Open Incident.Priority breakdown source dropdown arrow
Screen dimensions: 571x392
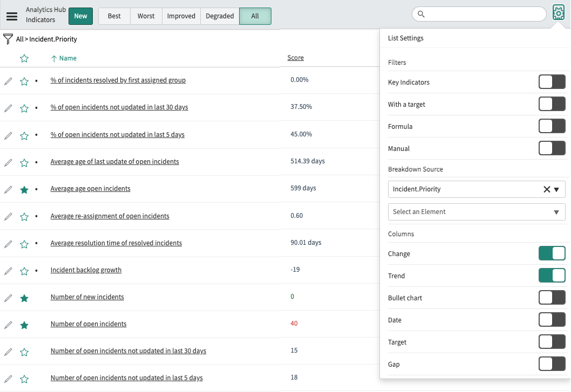[556, 189]
